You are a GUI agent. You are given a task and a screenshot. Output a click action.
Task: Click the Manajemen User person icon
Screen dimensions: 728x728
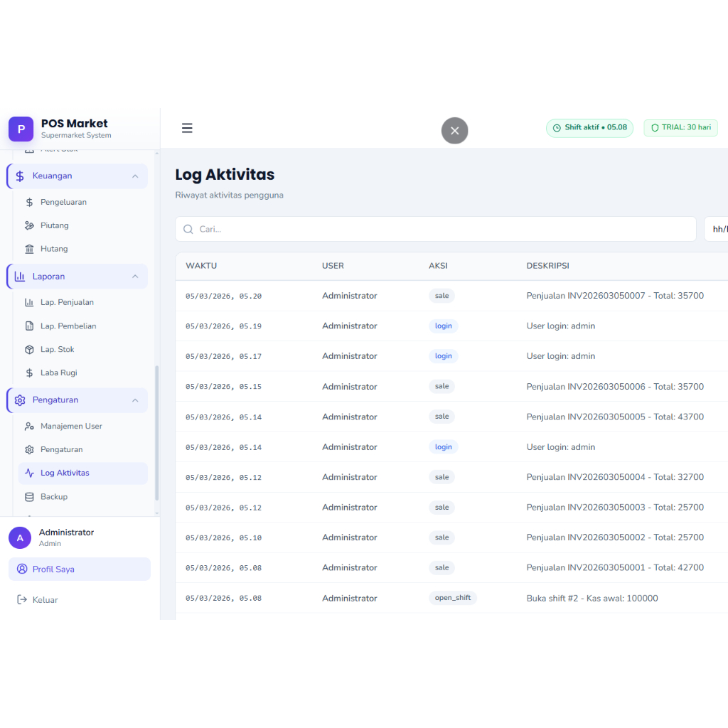coord(29,427)
